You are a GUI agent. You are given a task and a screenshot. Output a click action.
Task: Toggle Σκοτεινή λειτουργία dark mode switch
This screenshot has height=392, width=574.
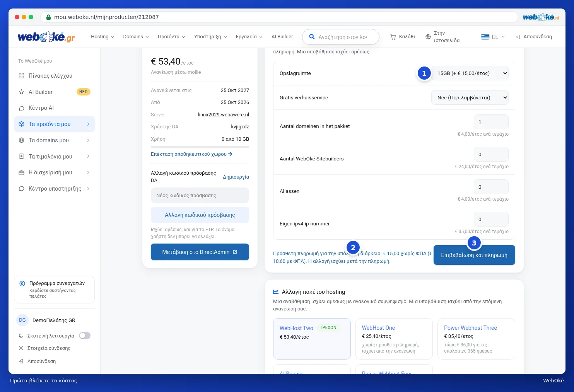coord(85,336)
